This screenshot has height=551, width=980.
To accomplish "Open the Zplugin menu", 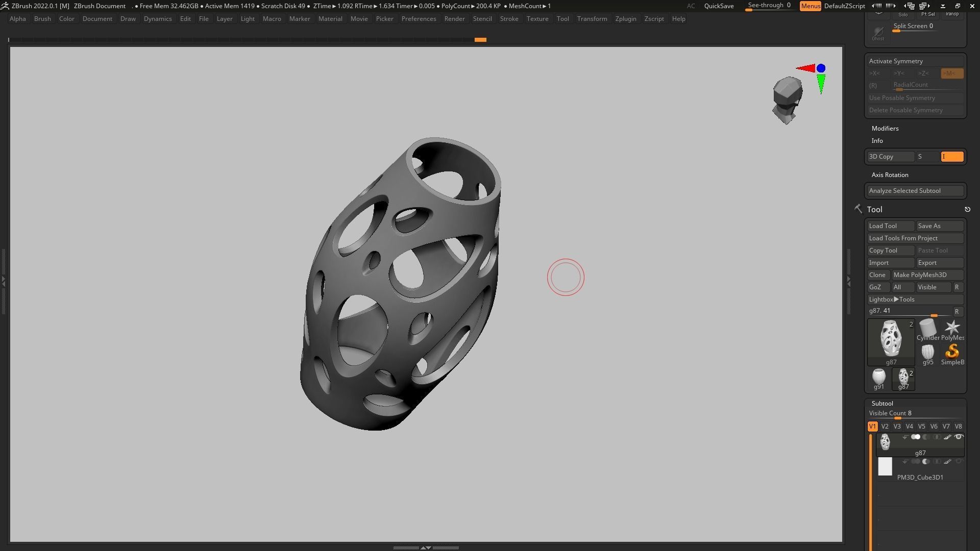I will click(625, 19).
